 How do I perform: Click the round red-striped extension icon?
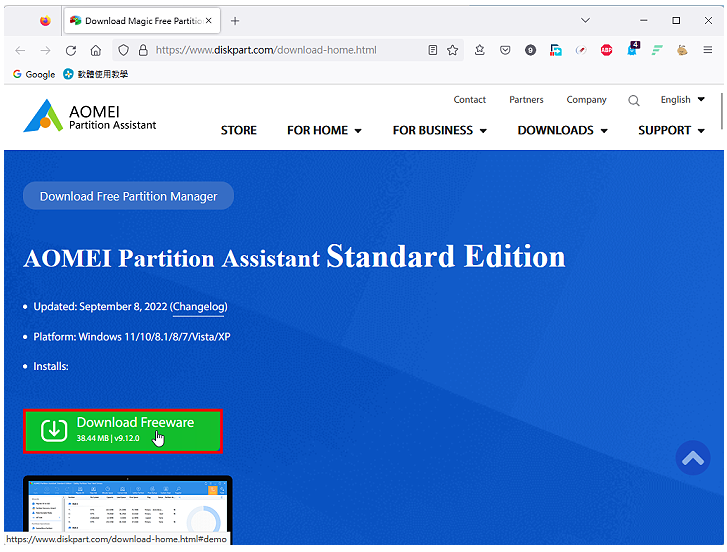click(581, 50)
